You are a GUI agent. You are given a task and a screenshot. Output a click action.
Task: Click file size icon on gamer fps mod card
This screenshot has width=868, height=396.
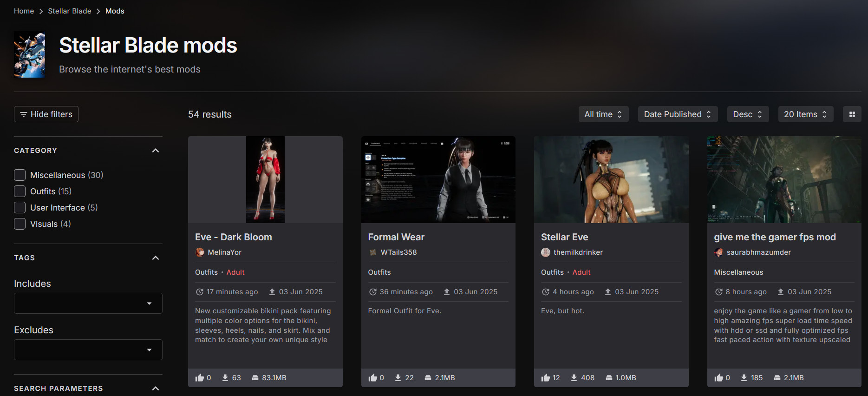coord(777,378)
